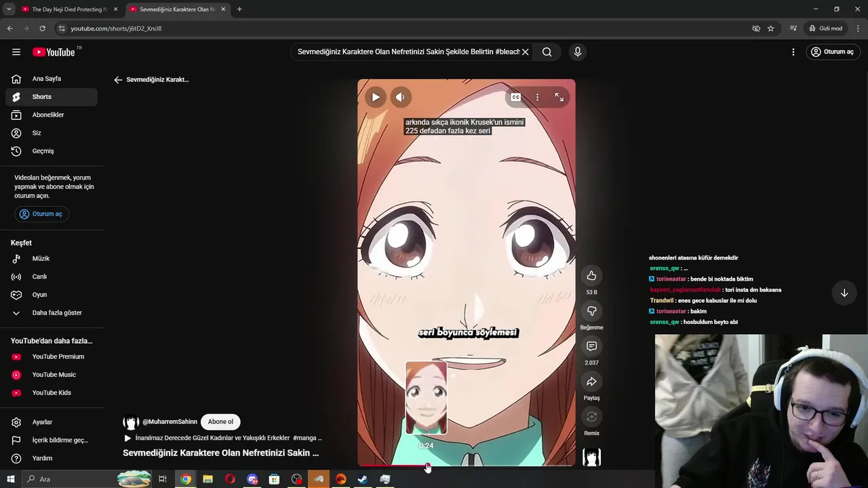
Task: Open the tab search dropdown
Action: coord(9,9)
